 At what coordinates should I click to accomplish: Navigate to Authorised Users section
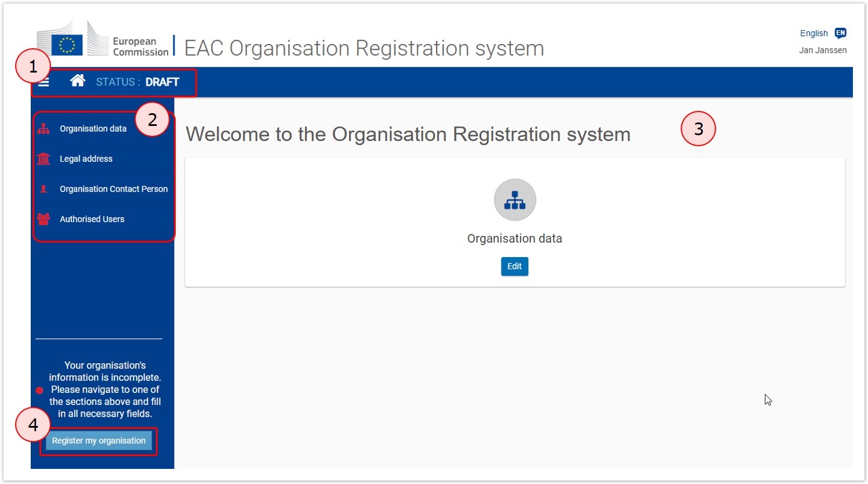[92, 219]
